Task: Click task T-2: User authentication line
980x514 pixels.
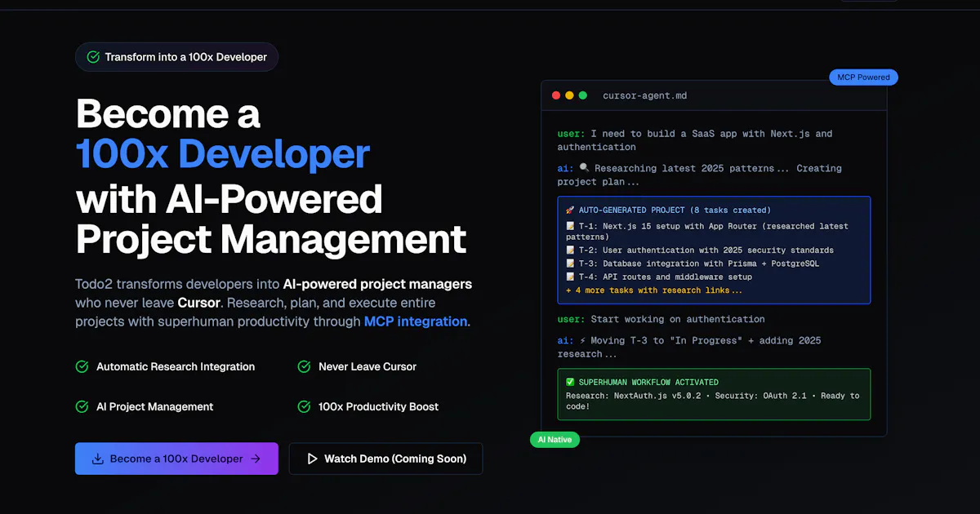Action: point(700,250)
